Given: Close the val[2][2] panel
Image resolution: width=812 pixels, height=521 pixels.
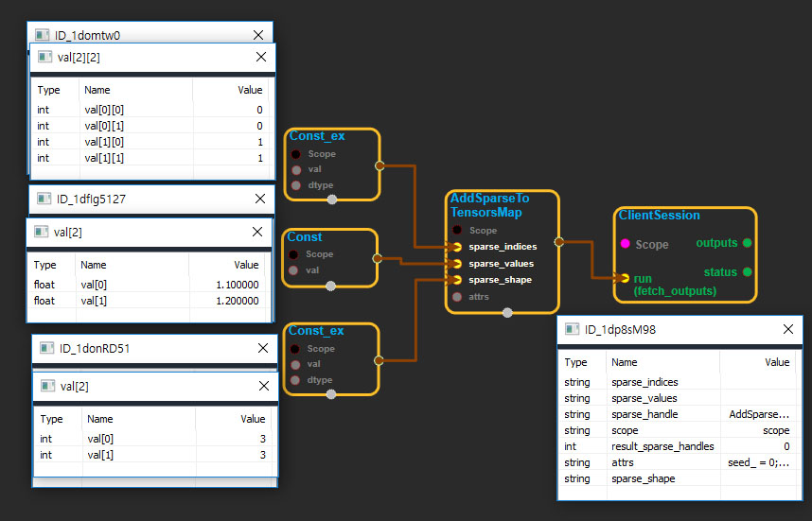Looking at the screenshot, I should [x=261, y=57].
